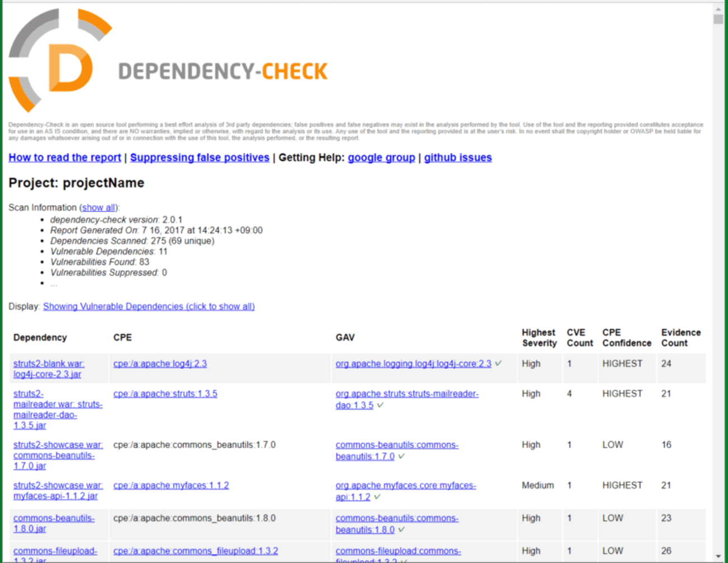728x563 pixels.
Task: Click the check mark after commons-beanutils:1.7.0 GAV
Action: pos(401,457)
